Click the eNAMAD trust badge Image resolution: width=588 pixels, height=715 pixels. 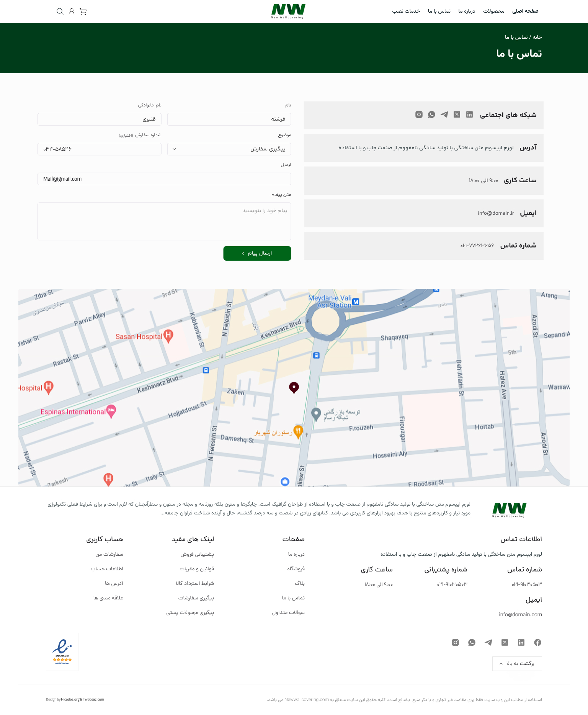(62, 651)
